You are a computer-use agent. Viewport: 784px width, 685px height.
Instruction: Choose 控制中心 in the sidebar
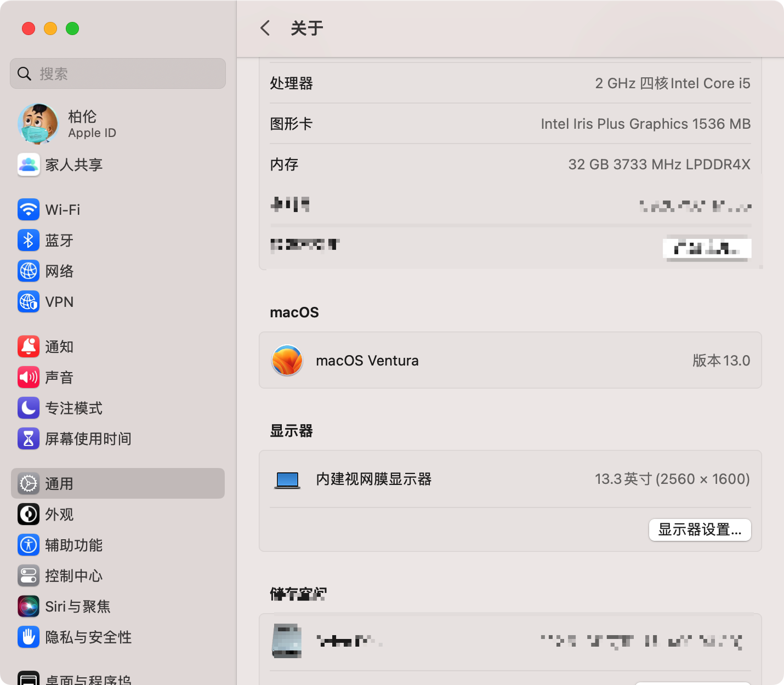coord(74,576)
